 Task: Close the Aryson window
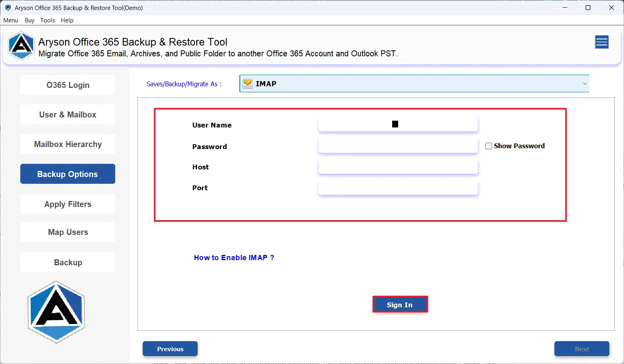pos(612,8)
